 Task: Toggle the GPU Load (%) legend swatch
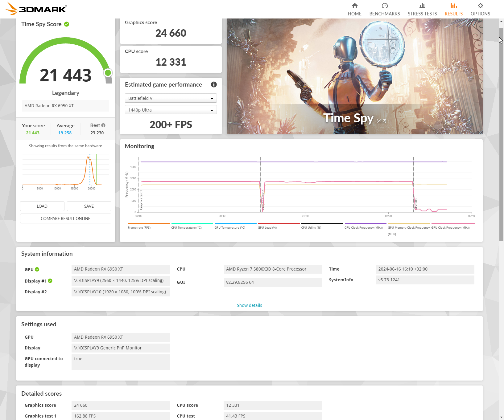click(x=279, y=223)
